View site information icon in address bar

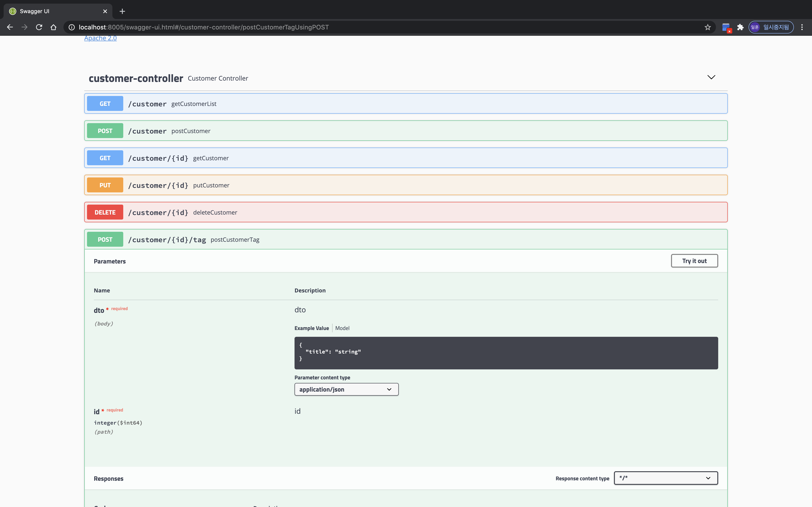(x=71, y=27)
